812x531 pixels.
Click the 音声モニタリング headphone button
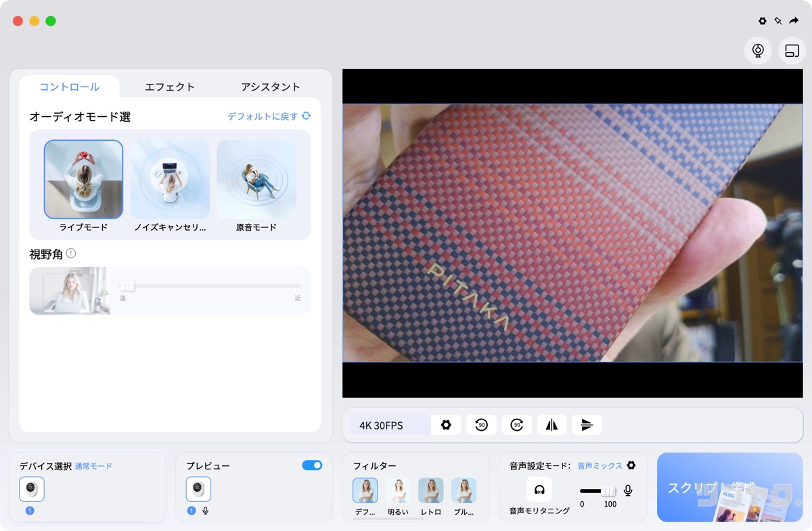pyautogui.click(x=539, y=490)
